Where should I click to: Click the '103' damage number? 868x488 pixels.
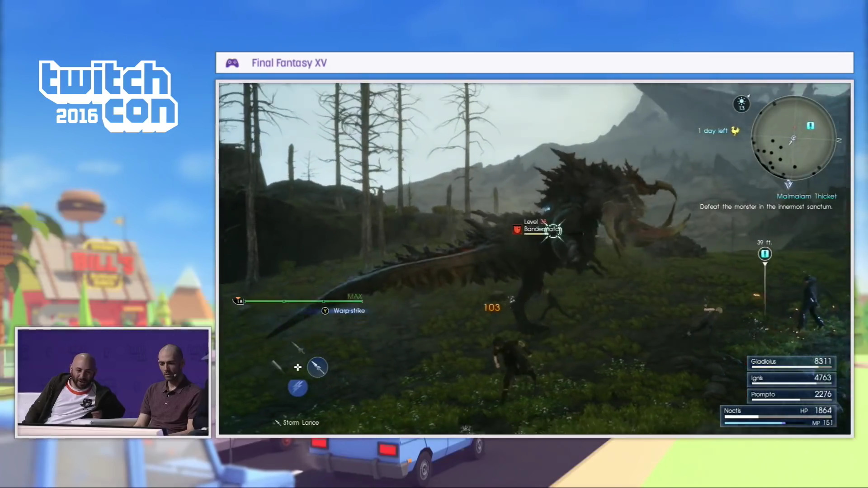click(492, 308)
